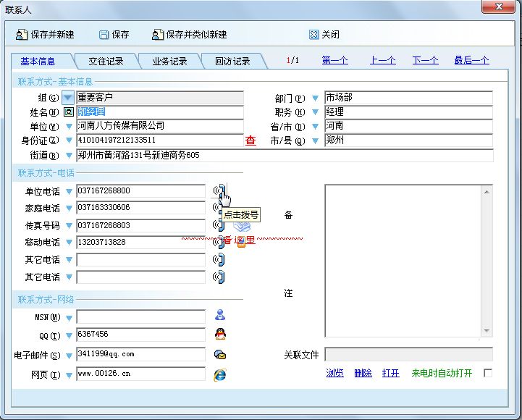Open the web page via Internet Explorer icon
522x420 pixels.
pos(219,374)
